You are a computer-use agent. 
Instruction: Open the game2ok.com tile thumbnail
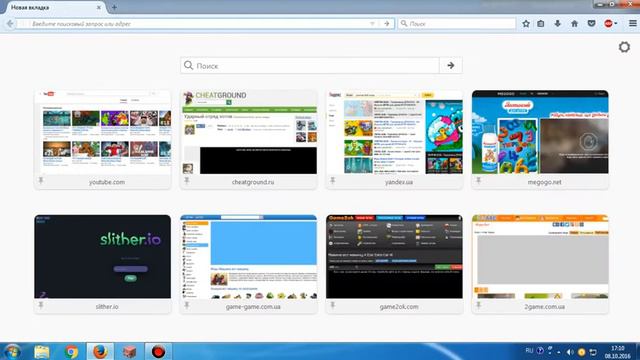[x=395, y=257]
